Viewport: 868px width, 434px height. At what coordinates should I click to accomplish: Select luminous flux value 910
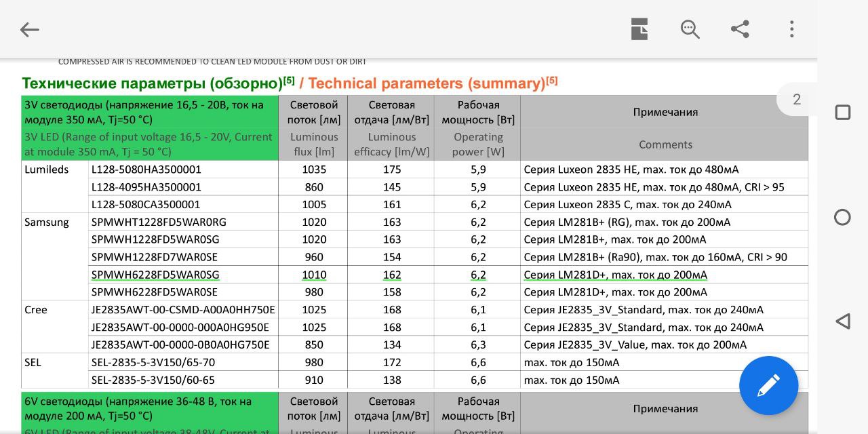314,380
